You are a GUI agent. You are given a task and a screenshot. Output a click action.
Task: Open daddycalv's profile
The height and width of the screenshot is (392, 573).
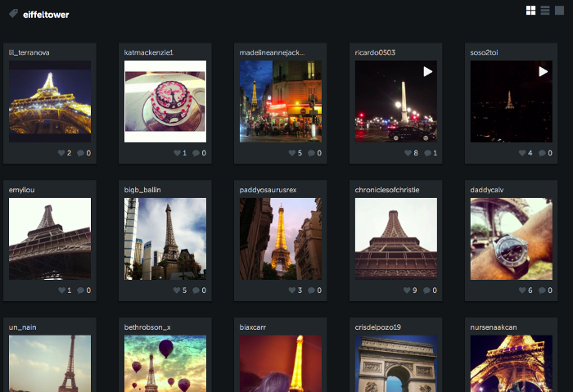pos(487,190)
